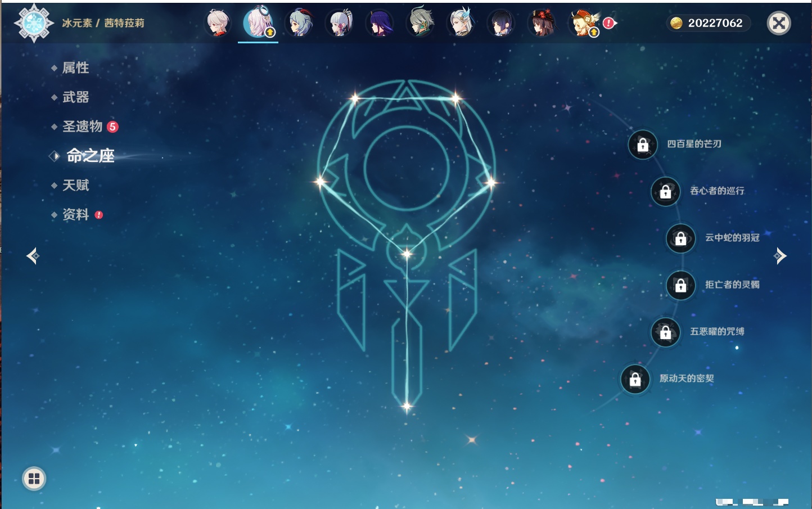The width and height of the screenshot is (812, 509).
Task: Select the purple-haired character portrait
Action: point(380,24)
